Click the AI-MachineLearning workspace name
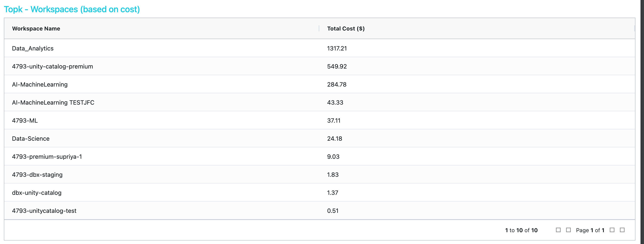The height and width of the screenshot is (244, 644). coord(40,84)
